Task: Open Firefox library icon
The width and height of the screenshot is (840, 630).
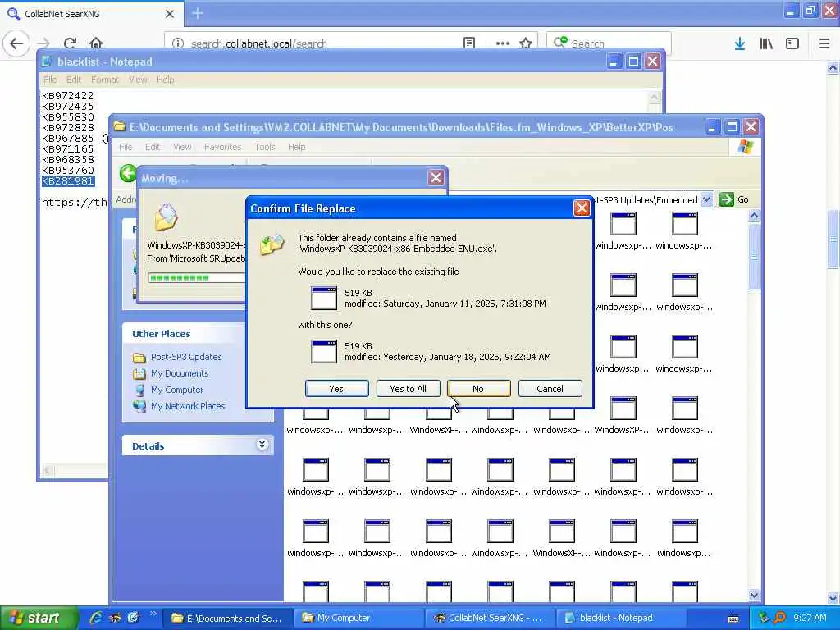Action: (766, 43)
